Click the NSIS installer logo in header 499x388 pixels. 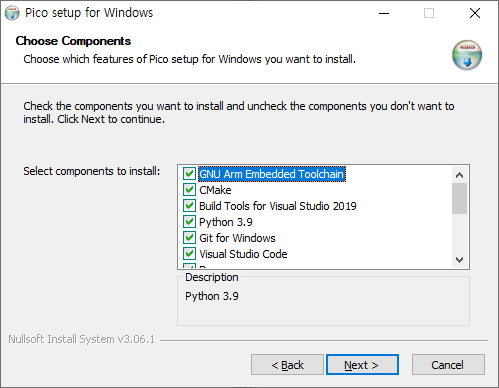tap(467, 55)
